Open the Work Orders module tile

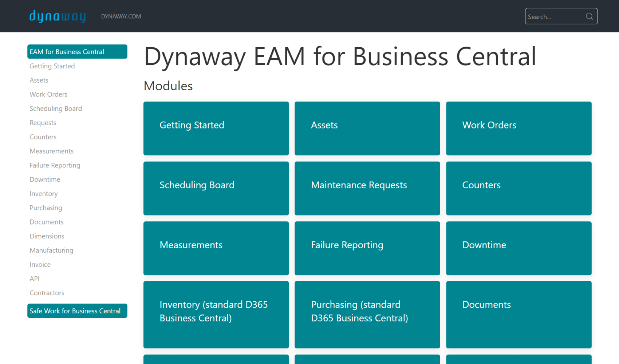519,128
